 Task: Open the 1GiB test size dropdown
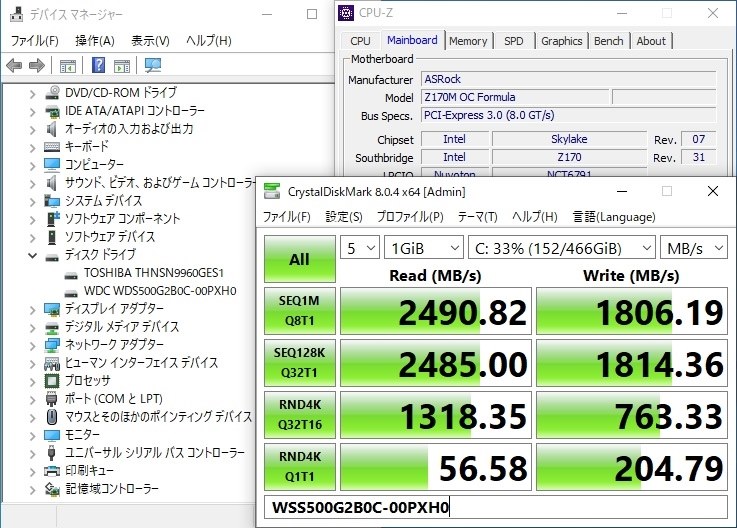[x=423, y=248]
